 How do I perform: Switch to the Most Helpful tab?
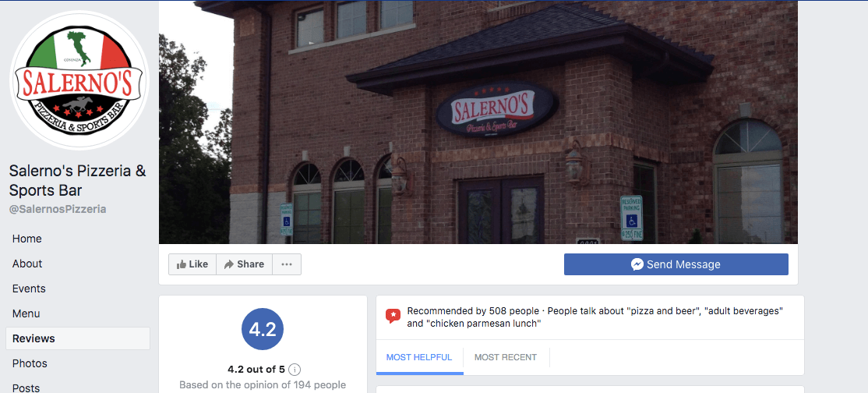click(x=419, y=358)
